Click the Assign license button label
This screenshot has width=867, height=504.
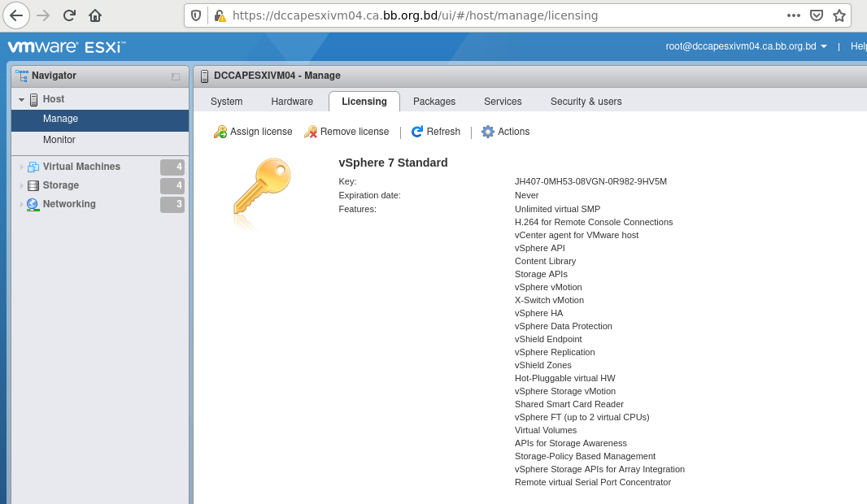[x=261, y=132]
